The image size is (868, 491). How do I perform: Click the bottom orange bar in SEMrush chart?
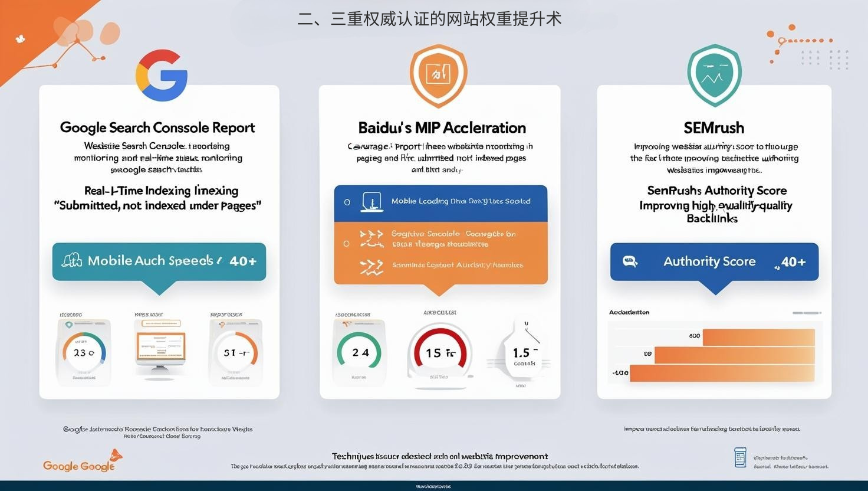click(722, 373)
